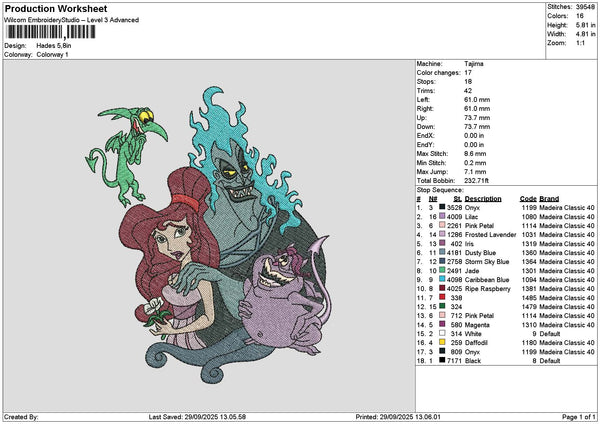
Task: Click the 'St.' column header
Action: 458,199
